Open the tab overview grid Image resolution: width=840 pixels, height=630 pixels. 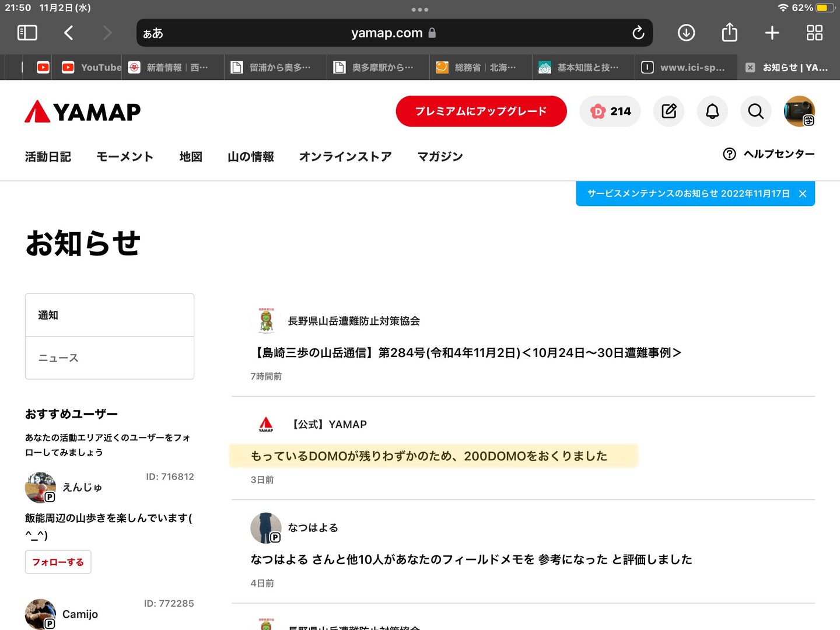pos(815,33)
